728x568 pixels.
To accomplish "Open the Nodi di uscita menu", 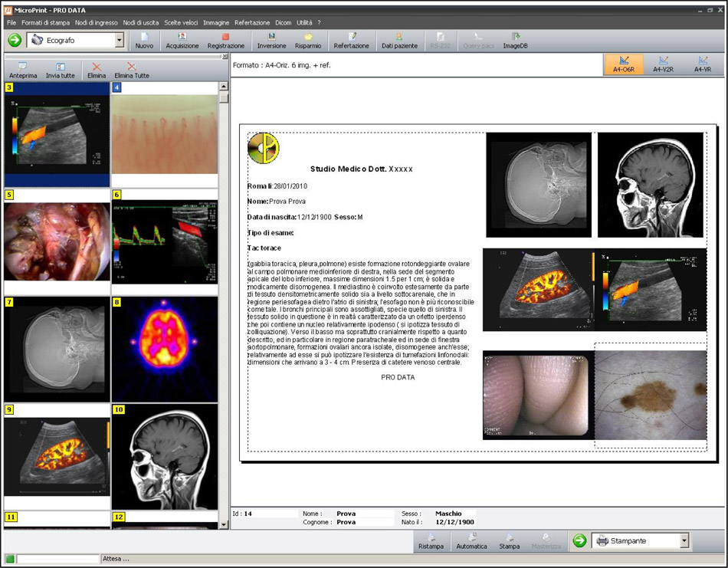I will [141, 22].
